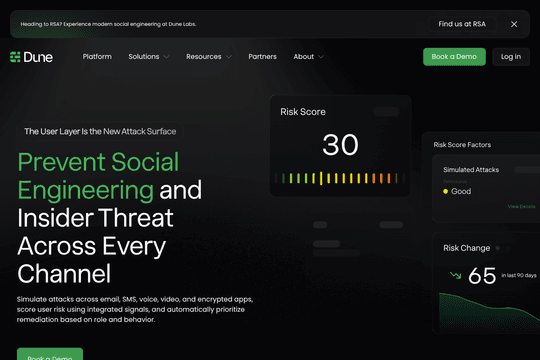The image size is (540, 360).
Task: Click the Risk Score value 30
Action: [340, 145]
